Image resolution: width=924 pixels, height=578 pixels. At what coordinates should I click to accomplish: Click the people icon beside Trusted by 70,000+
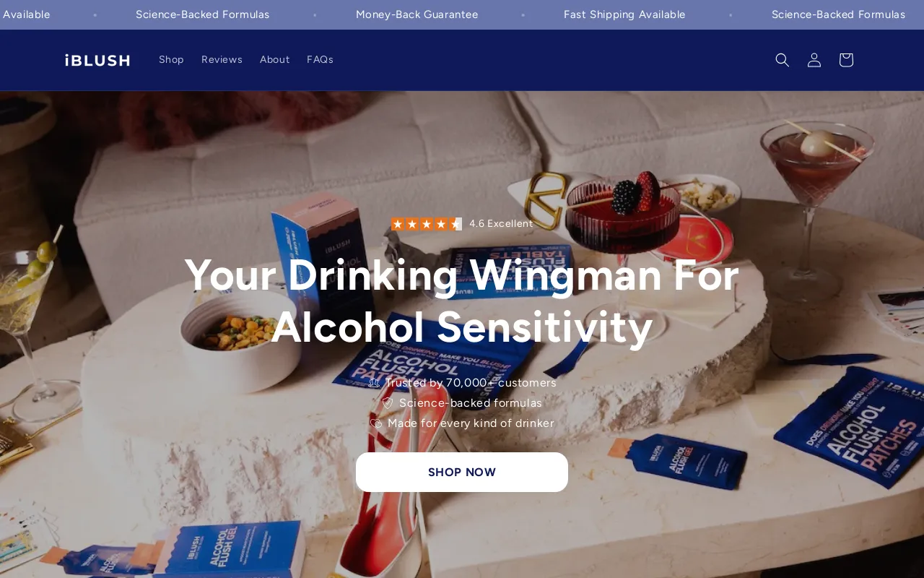click(x=374, y=383)
